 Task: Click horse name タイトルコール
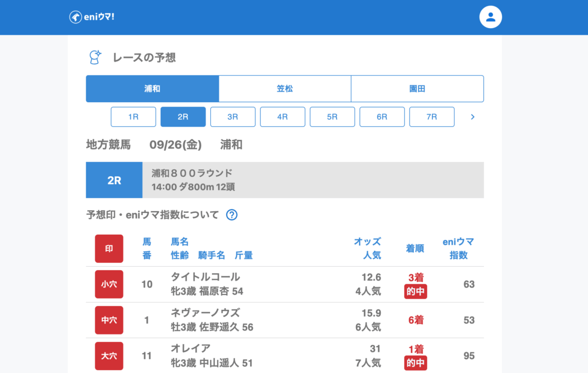pyautogui.click(x=205, y=277)
